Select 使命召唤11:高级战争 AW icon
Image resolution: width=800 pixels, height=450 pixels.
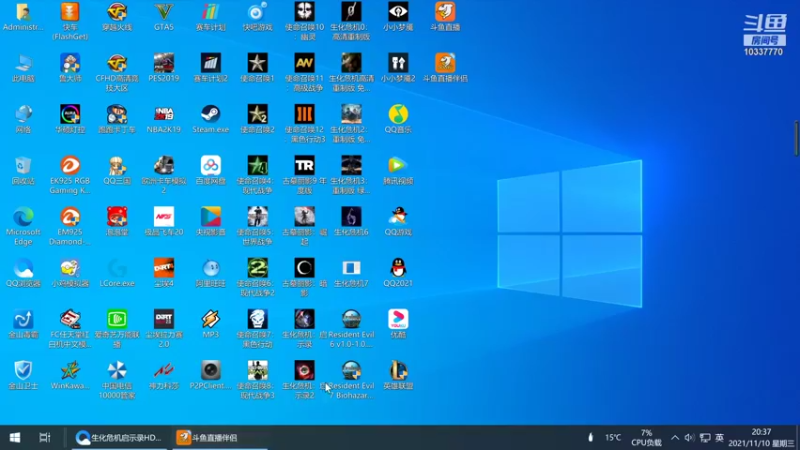pos(304,72)
